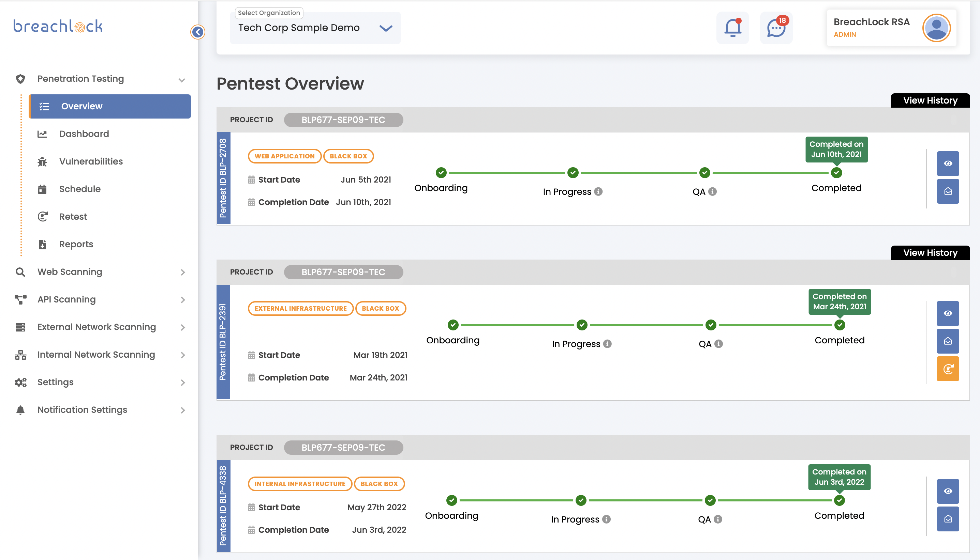
Task: Open the Select Organization dropdown
Action: coord(315,28)
